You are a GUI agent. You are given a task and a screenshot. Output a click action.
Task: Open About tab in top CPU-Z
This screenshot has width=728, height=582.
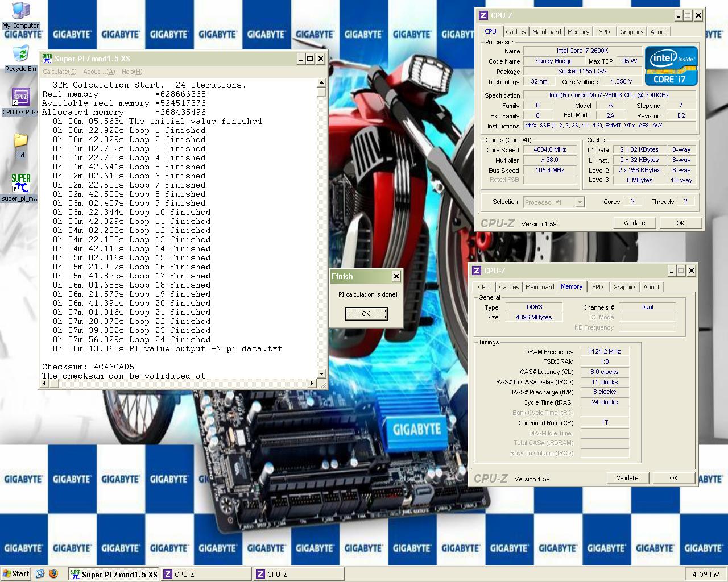click(x=659, y=32)
